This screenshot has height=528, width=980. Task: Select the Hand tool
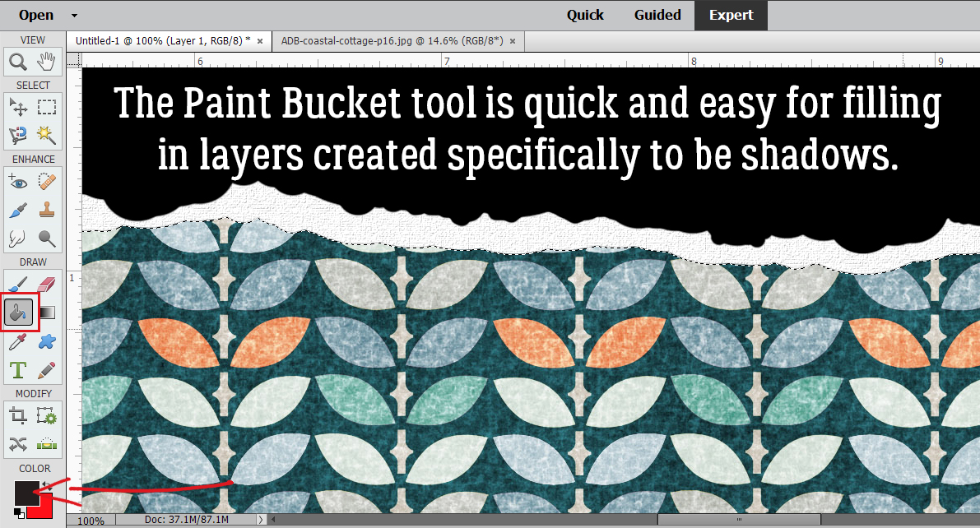click(x=46, y=62)
